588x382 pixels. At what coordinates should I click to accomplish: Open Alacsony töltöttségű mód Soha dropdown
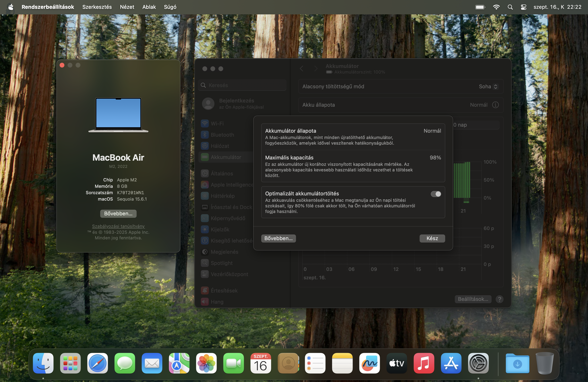point(488,87)
